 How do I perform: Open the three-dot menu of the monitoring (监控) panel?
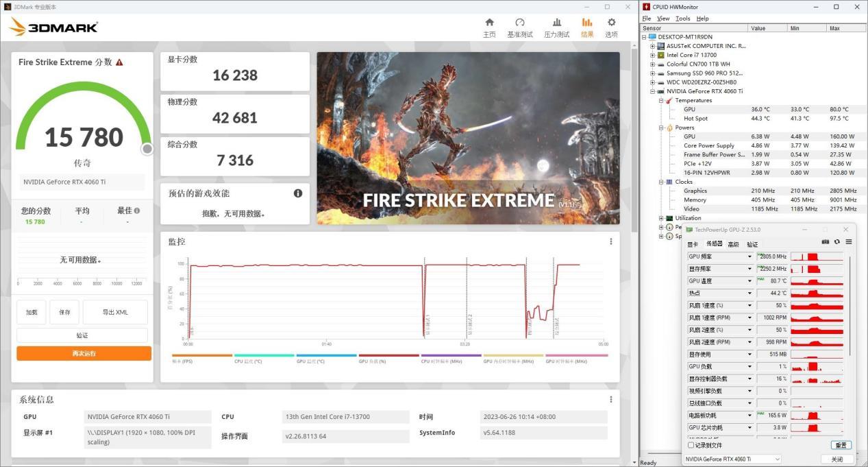click(x=611, y=241)
